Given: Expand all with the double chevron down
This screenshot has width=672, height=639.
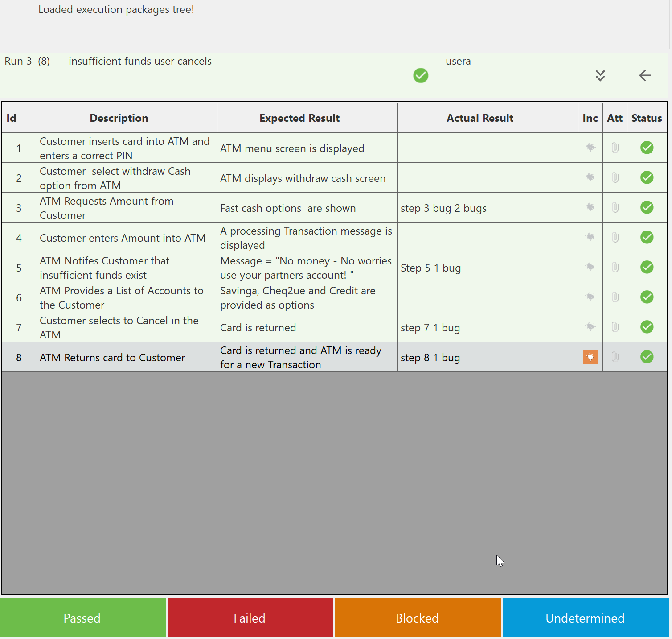Looking at the screenshot, I should [x=600, y=76].
